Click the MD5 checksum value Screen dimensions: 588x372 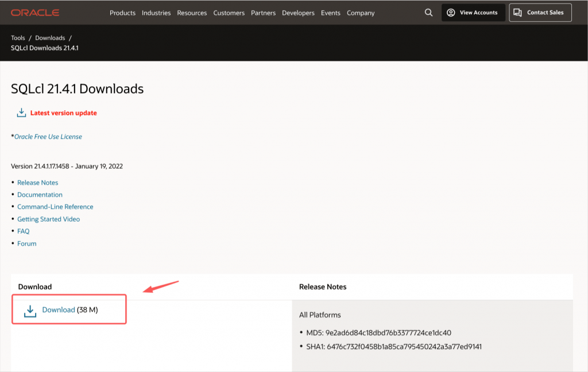coord(388,332)
